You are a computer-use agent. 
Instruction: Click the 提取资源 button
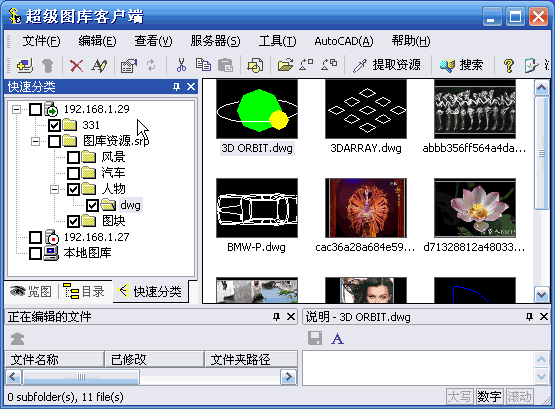[387, 65]
